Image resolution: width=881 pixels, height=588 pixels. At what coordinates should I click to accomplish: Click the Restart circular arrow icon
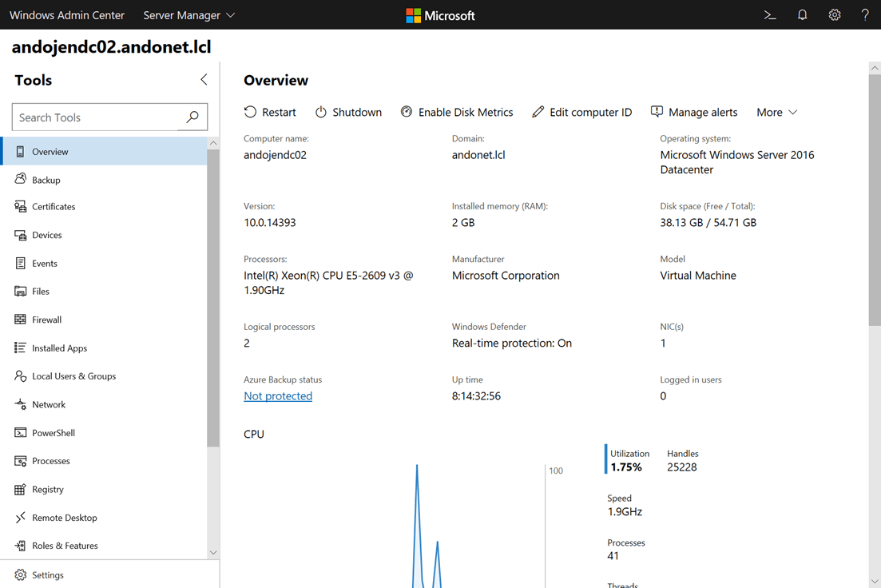coord(250,112)
